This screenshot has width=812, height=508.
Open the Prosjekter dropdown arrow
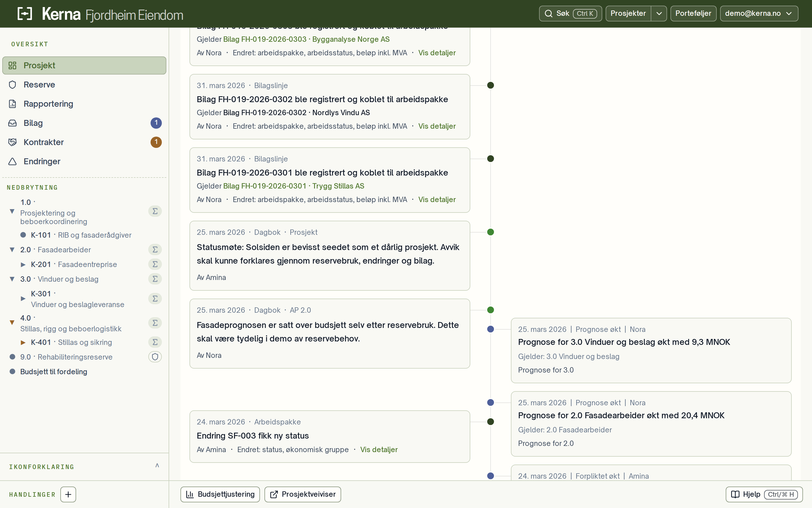(x=659, y=14)
